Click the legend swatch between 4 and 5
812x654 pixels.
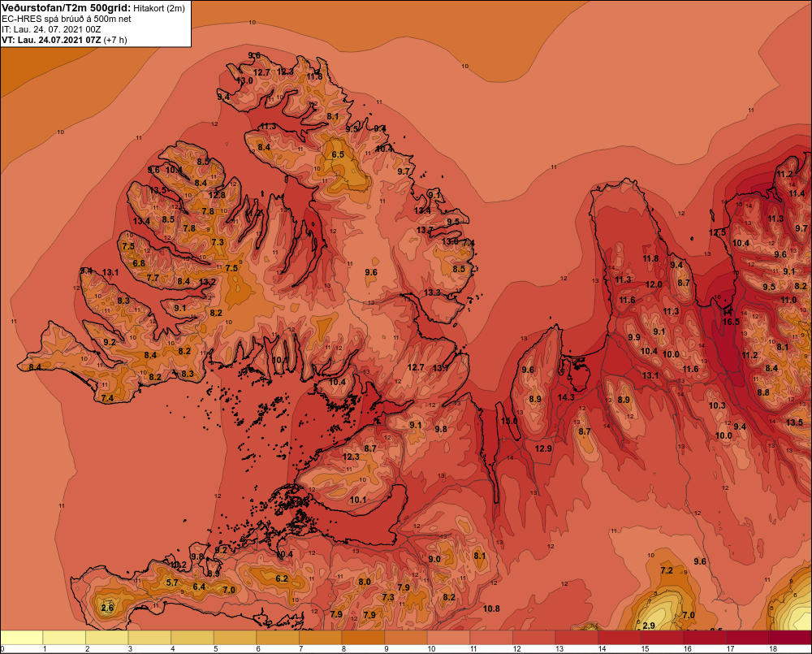click(192, 637)
